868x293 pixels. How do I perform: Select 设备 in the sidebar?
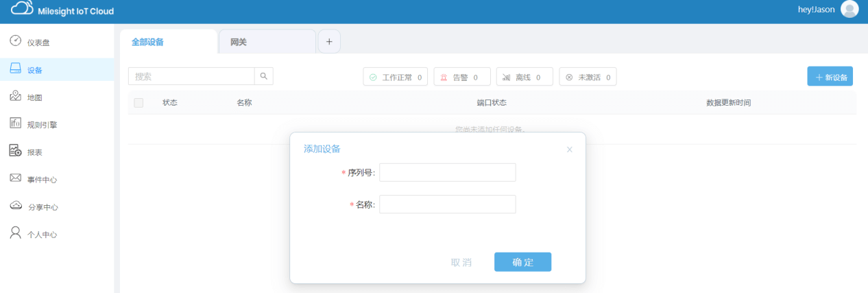coord(35,70)
